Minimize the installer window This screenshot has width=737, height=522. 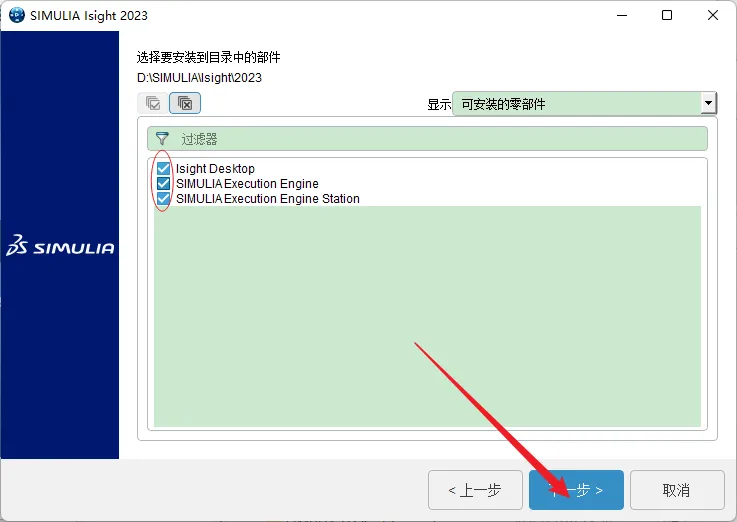point(622,15)
